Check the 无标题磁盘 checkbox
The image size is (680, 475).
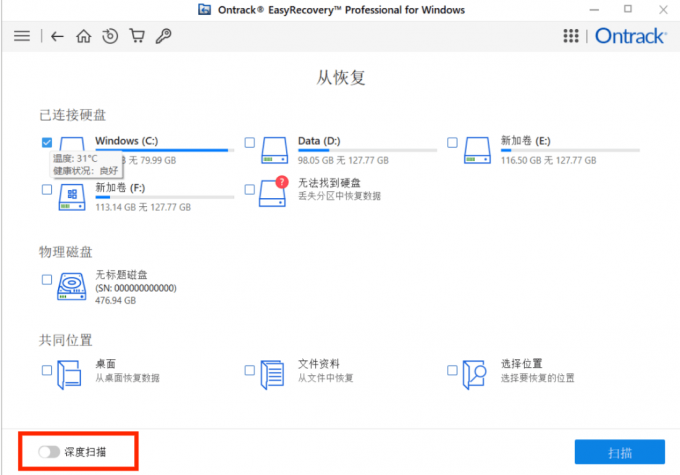pos(47,279)
